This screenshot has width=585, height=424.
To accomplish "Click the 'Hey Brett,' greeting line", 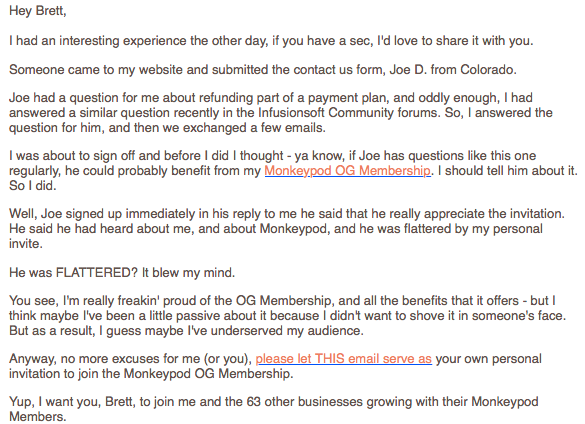I will pyautogui.click(x=38, y=11).
